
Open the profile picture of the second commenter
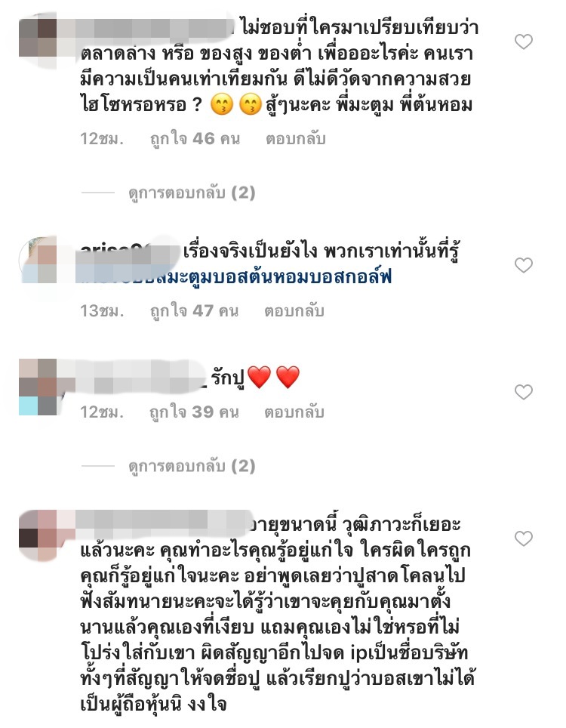click(38, 260)
